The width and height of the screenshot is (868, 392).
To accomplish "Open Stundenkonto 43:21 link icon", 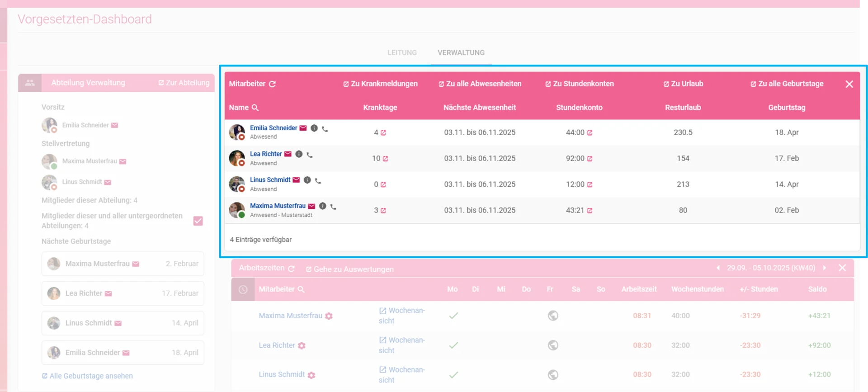I will click(590, 210).
